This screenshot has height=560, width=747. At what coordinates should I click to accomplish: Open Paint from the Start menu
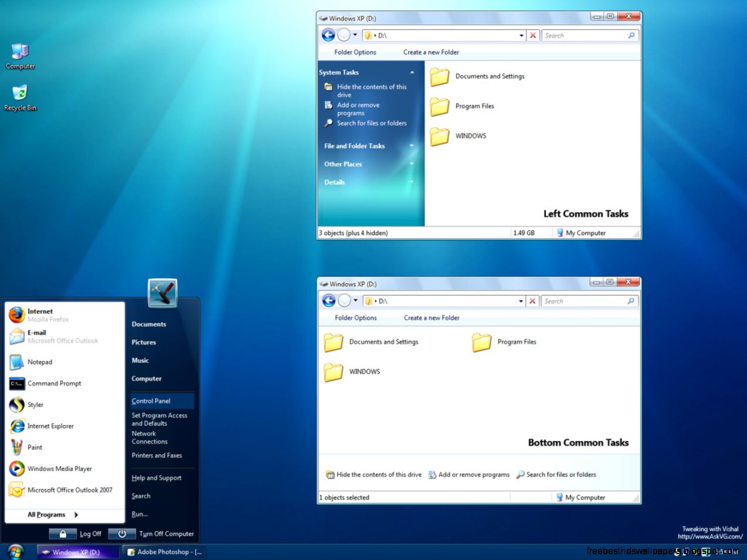[64, 447]
